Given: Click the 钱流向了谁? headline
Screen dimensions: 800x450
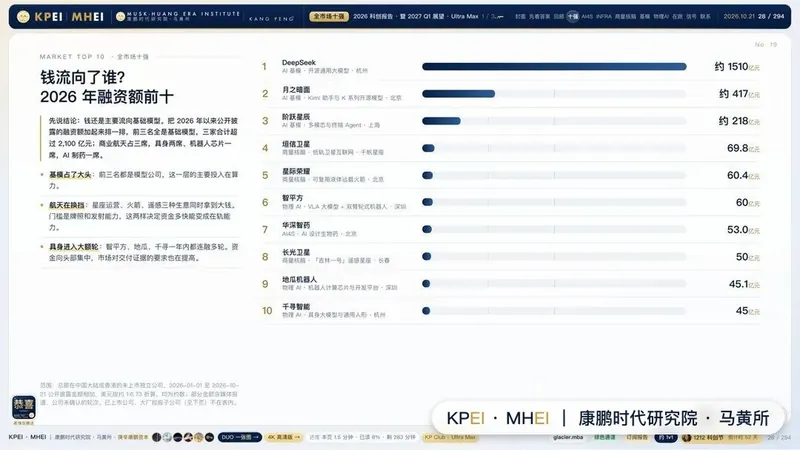Looking at the screenshot, I should (x=83, y=78).
